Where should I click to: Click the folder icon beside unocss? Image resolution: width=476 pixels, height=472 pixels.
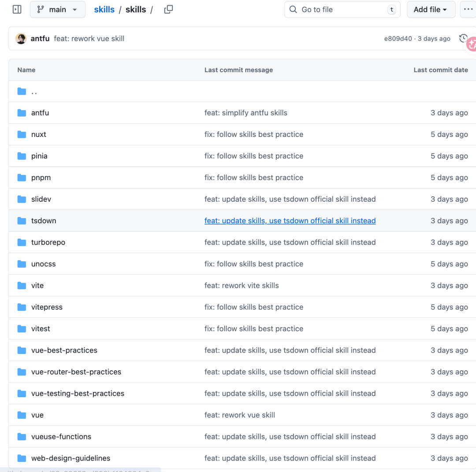coord(22,264)
